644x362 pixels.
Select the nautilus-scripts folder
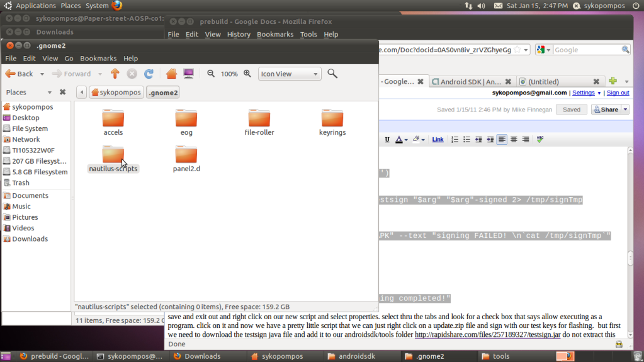pyautogui.click(x=113, y=159)
